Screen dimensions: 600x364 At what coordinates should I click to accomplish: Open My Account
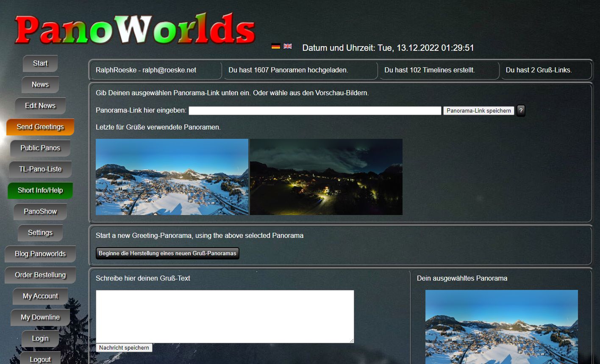click(x=40, y=296)
